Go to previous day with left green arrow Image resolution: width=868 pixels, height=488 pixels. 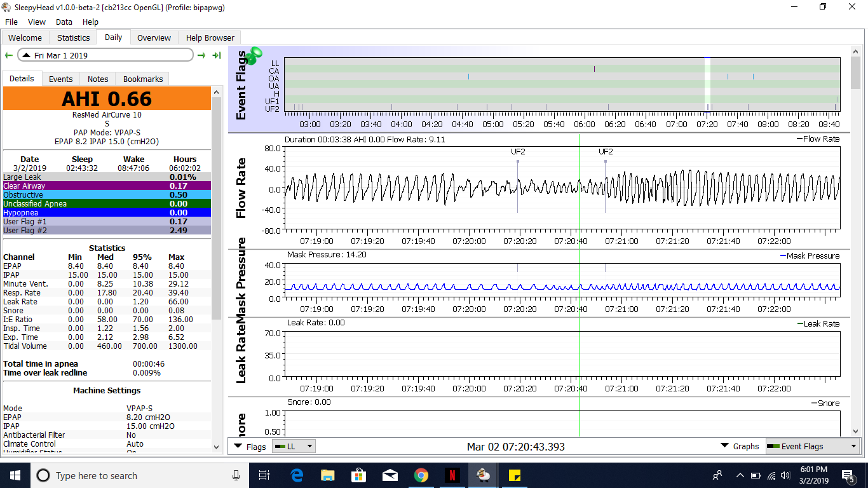9,56
